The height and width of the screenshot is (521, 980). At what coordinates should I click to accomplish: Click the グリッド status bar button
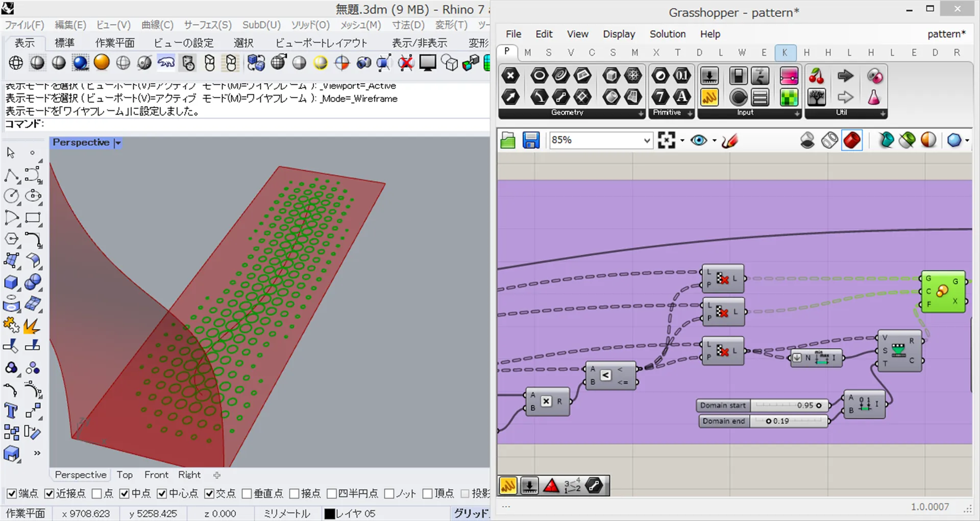(471, 513)
